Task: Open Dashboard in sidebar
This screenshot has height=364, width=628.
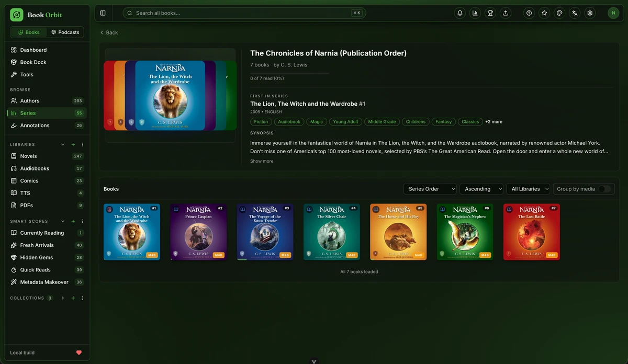Action: [x=47, y=50]
